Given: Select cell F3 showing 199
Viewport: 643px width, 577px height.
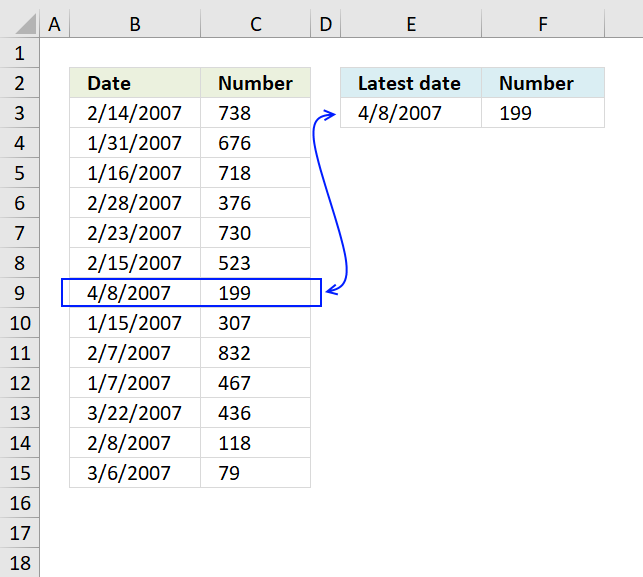Looking at the screenshot, I should pos(543,113).
